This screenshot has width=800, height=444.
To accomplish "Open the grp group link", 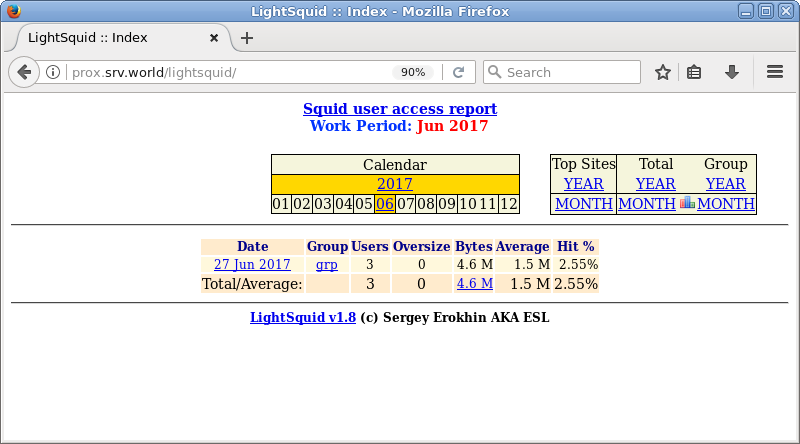I will coord(327,264).
